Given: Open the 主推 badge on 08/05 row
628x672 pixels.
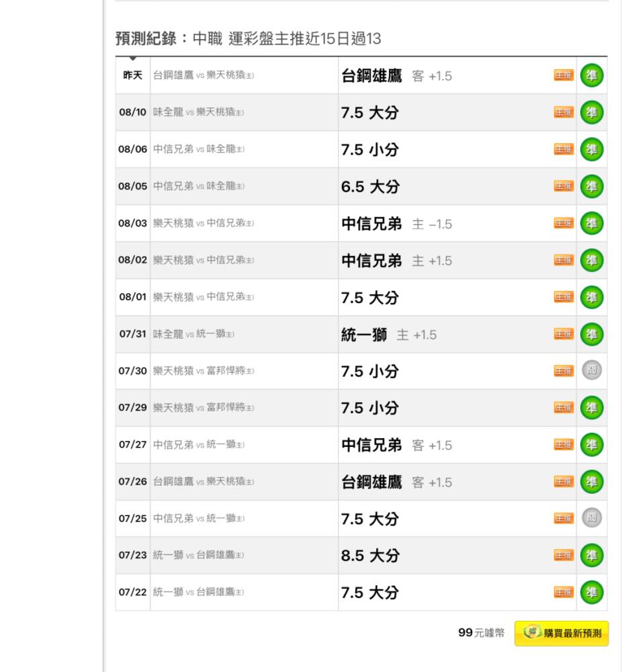Looking at the screenshot, I should click(564, 186).
